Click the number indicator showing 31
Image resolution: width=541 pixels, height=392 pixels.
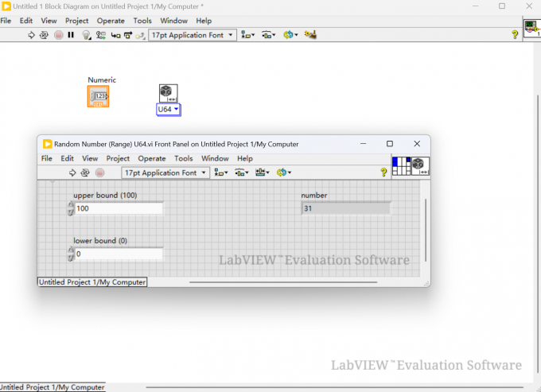(346, 208)
